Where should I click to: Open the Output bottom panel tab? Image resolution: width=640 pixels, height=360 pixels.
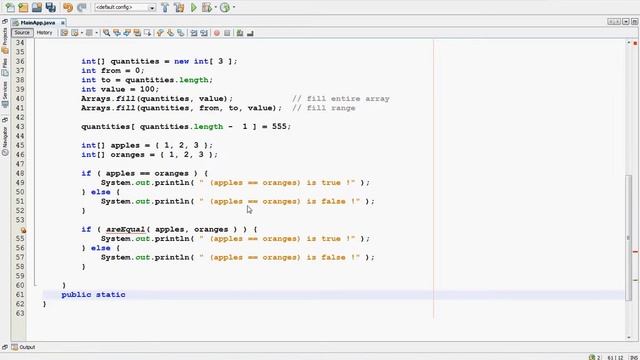tap(23, 347)
